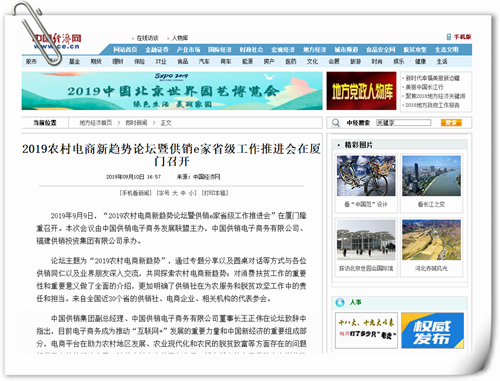
Task: Click the 关键字 search input field
Action: tap(403, 123)
